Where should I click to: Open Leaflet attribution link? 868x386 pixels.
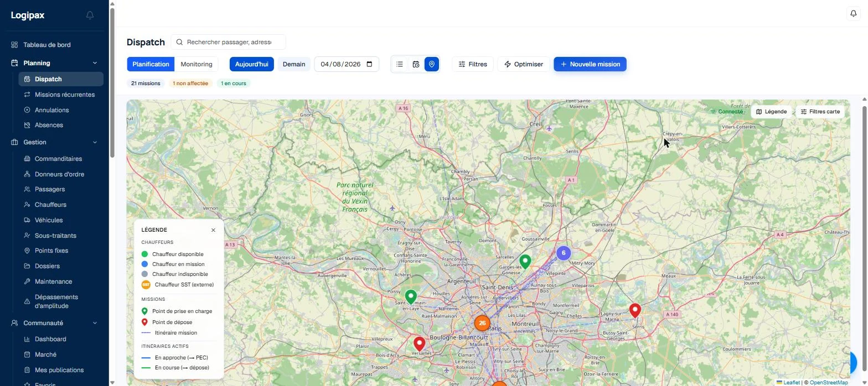(788, 383)
